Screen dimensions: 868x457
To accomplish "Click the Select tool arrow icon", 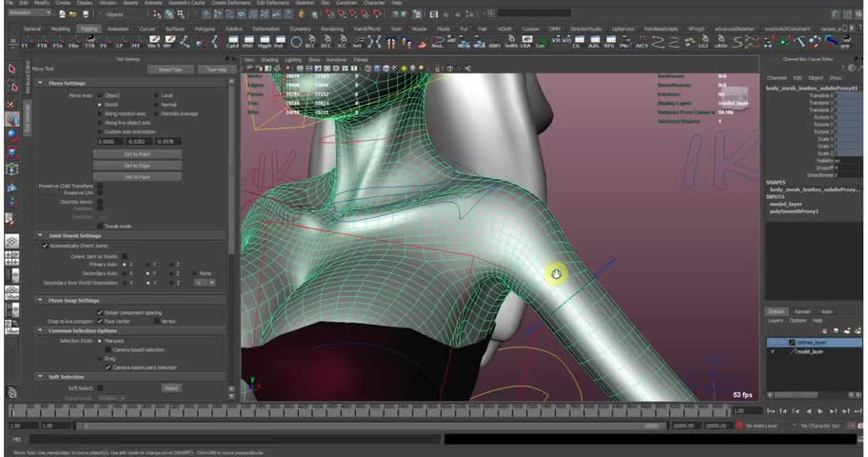I will [x=12, y=69].
